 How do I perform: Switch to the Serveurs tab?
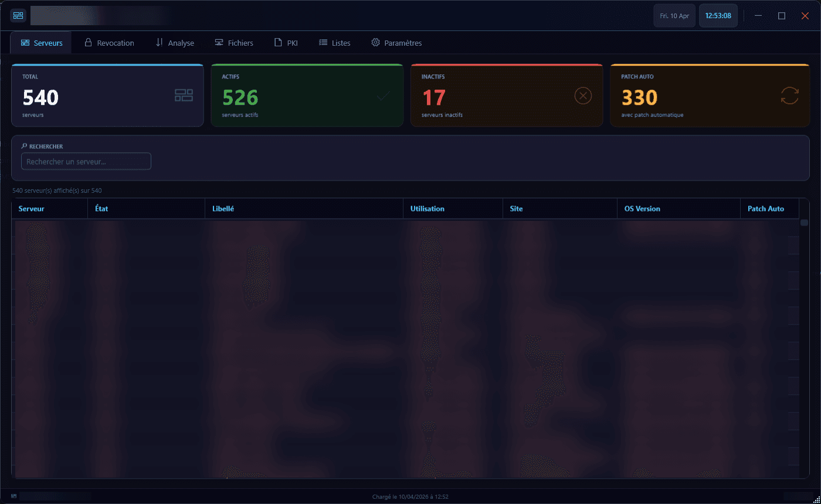click(x=40, y=42)
